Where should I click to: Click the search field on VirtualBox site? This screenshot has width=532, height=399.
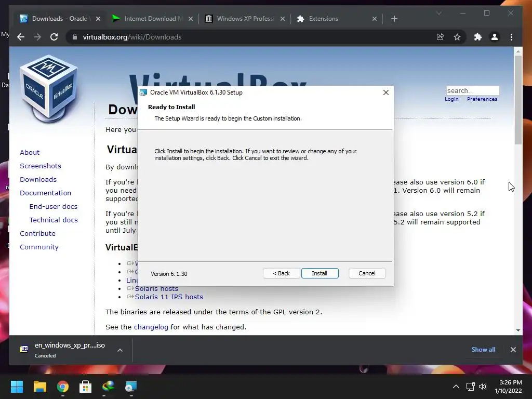(x=473, y=90)
